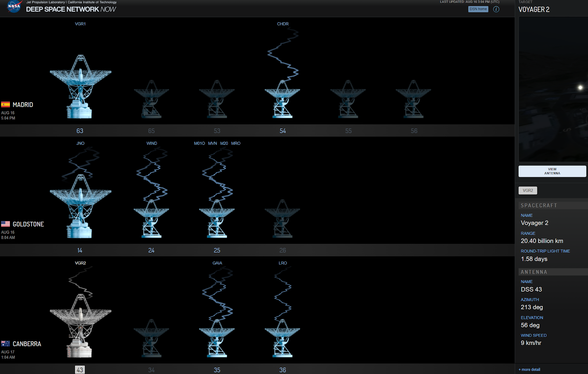Select Canberra antenna dish 43
Screen dimensions: 588x374
[x=80, y=326]
